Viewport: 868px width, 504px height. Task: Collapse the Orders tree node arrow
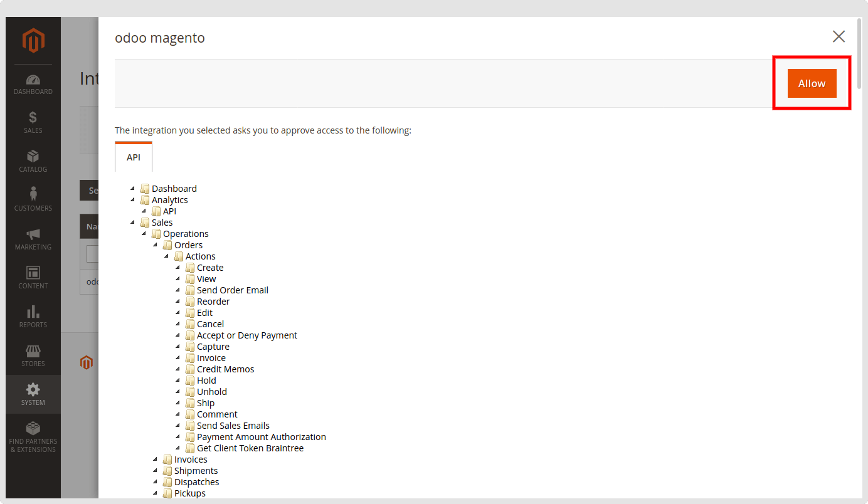[156, 245]
